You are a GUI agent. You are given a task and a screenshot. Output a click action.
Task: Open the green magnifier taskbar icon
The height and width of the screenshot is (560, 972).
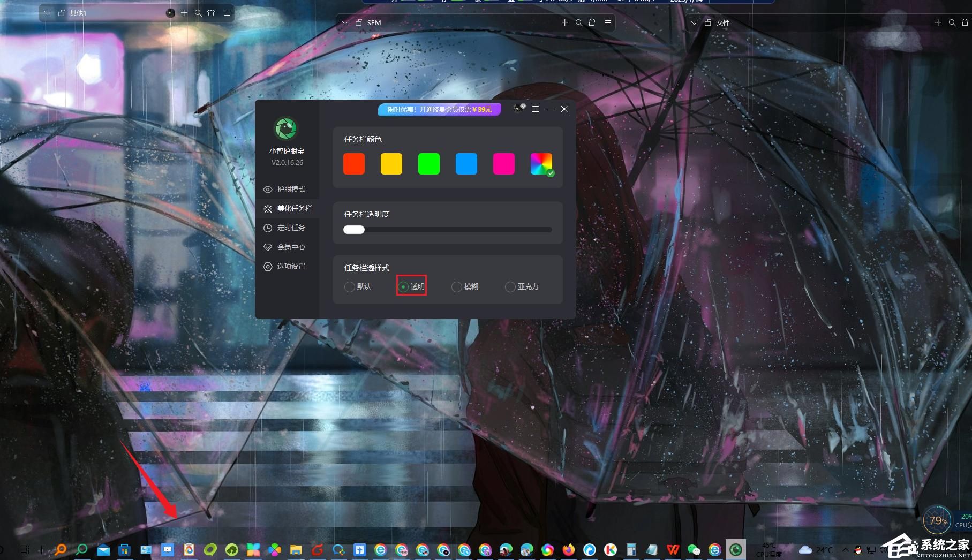coord(81,550)
